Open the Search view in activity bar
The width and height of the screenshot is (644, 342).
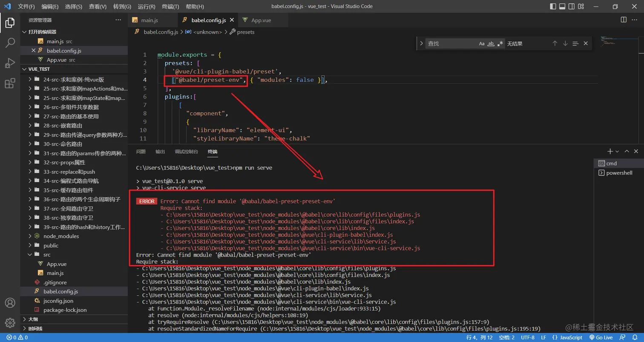tap(10, 43)
